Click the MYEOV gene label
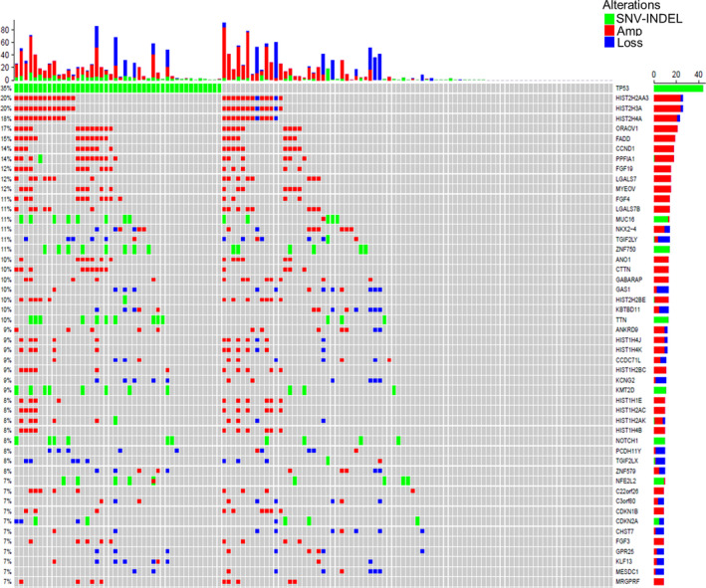This screenshot has height=588, width=706. pos(624,189)
